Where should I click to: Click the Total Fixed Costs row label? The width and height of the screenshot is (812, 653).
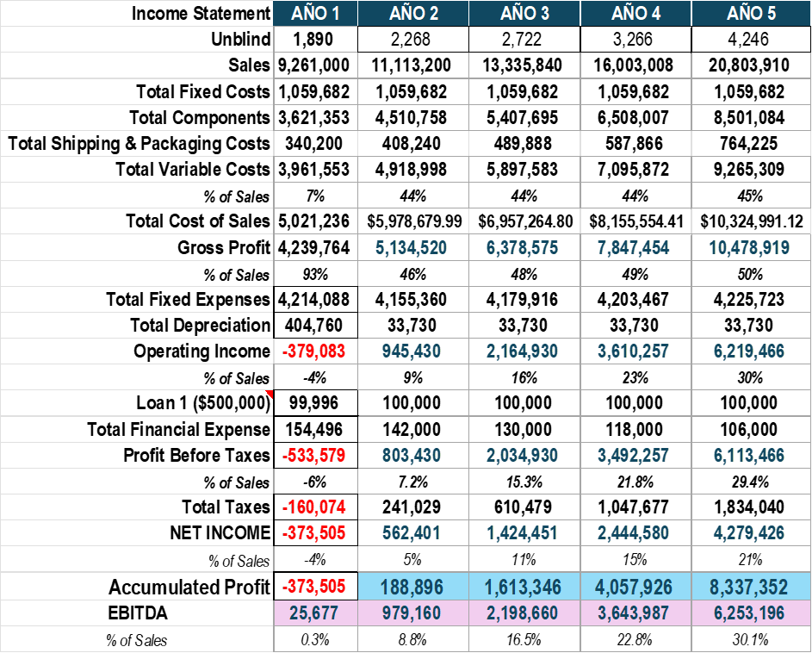pyautogui.click(x=203, y=91)
